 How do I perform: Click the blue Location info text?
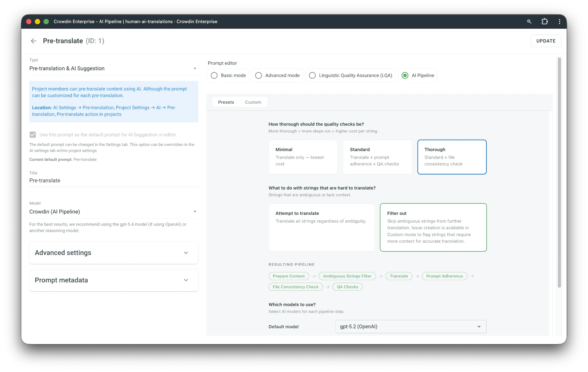pyautogui.click(x=104, y=111)
